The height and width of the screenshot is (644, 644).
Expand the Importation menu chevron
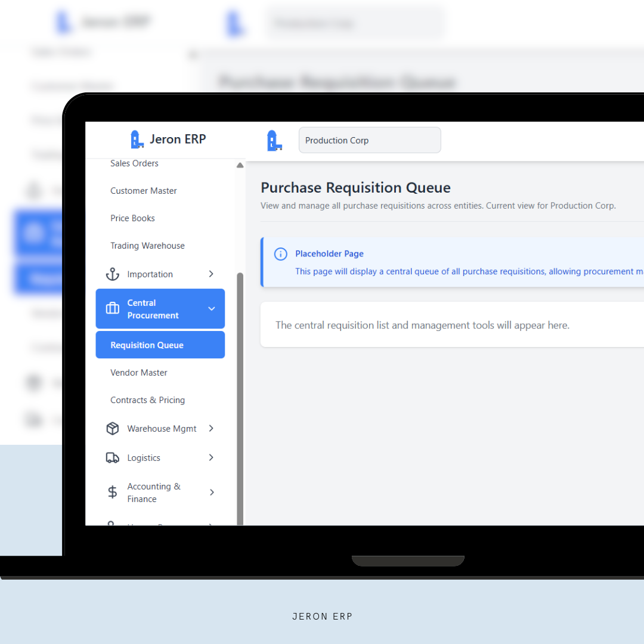pyautogui.click(x=211, y=274)
